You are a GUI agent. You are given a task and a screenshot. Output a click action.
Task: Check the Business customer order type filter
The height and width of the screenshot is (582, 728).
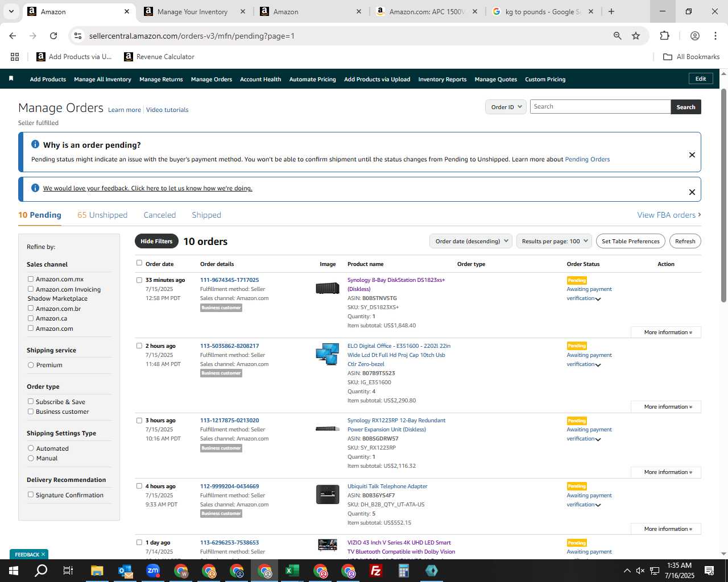pos(31,411)
